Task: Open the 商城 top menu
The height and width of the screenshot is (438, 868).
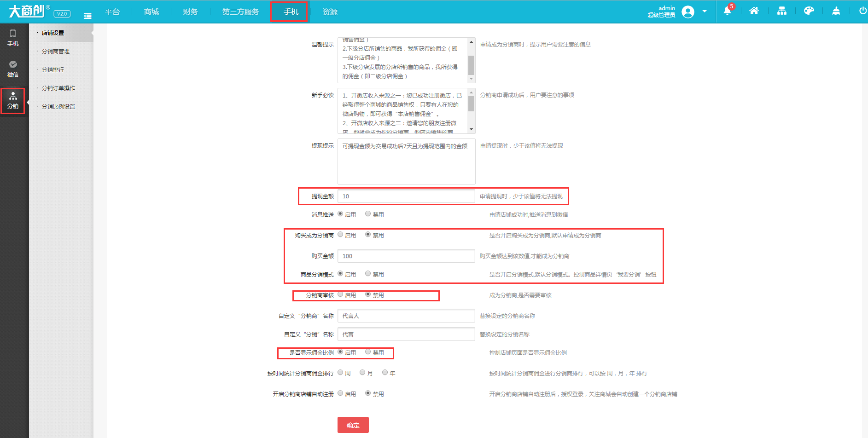Action: [151, 12]
